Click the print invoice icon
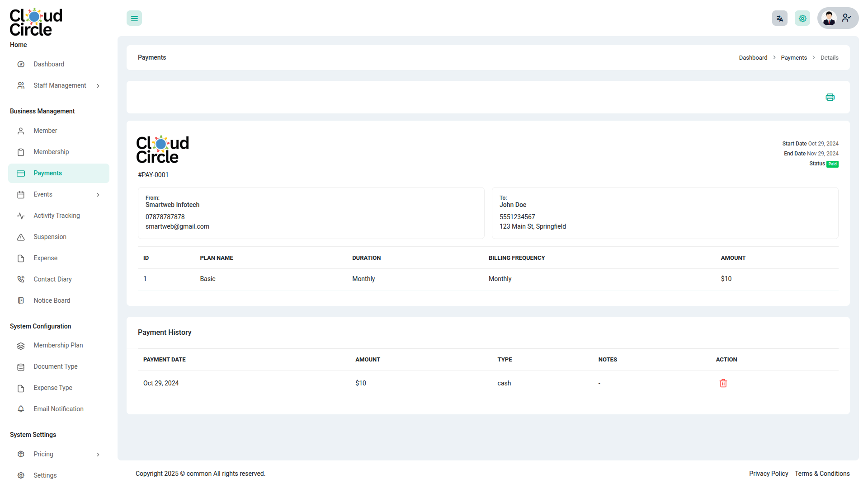The image size is (868, 488). (830, 97)
